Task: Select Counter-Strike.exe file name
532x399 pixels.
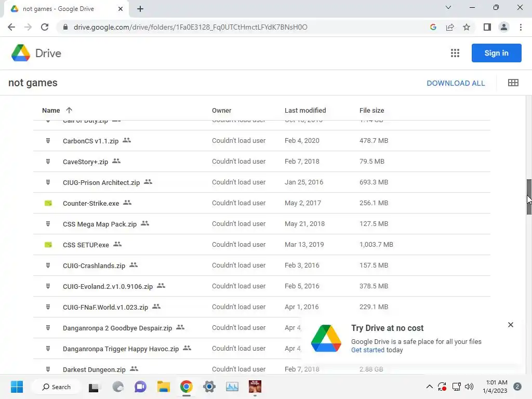Action: point(91,203)
